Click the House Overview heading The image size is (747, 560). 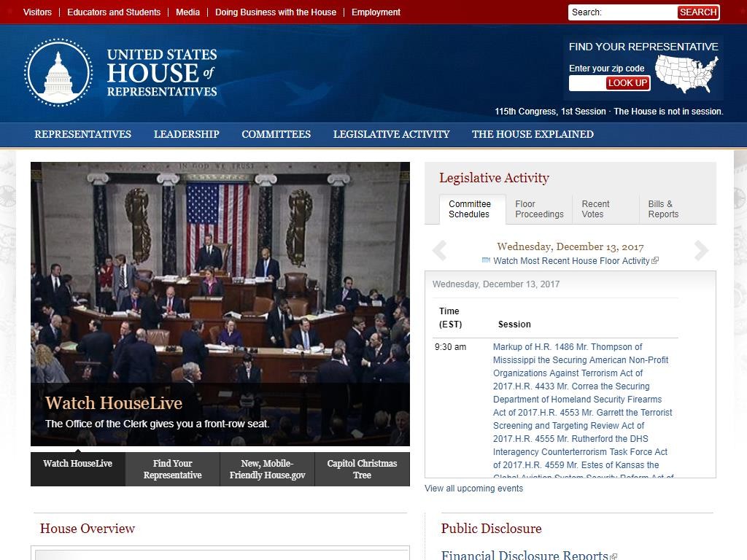pos(88,528)
